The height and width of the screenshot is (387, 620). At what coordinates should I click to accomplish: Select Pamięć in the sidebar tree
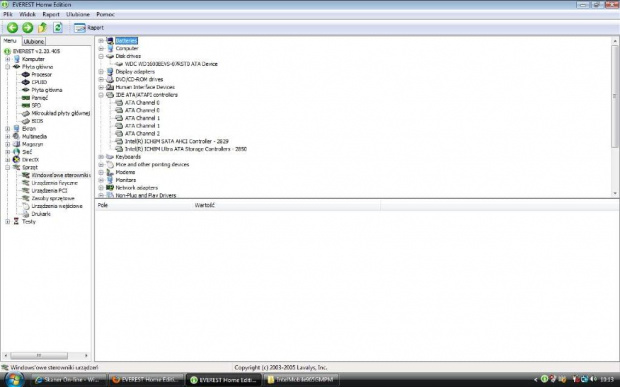click(40, 98)
